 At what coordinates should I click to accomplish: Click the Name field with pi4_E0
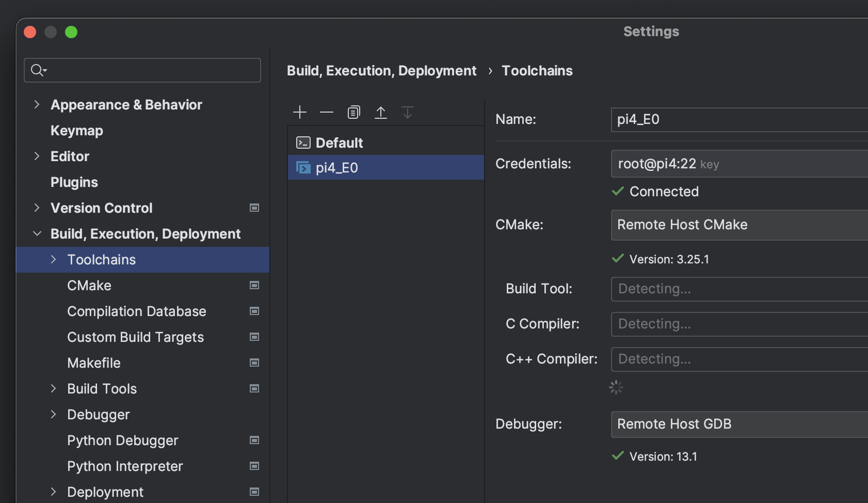tap(740, 119)
